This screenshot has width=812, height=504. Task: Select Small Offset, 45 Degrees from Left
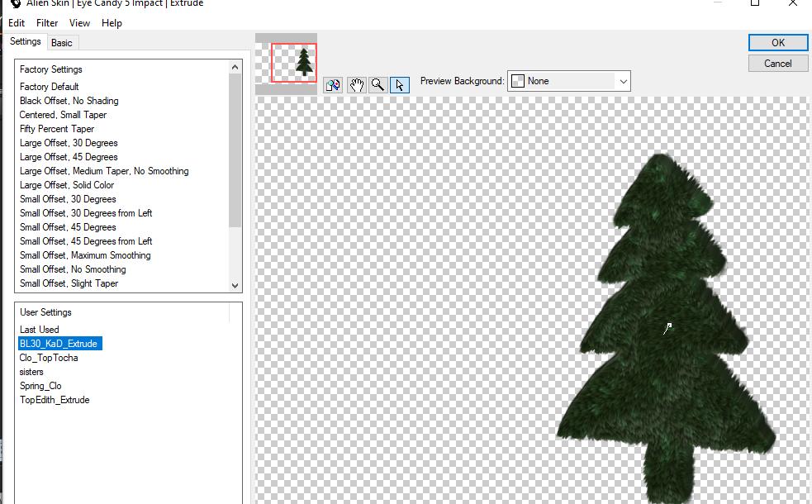point(86,241)
